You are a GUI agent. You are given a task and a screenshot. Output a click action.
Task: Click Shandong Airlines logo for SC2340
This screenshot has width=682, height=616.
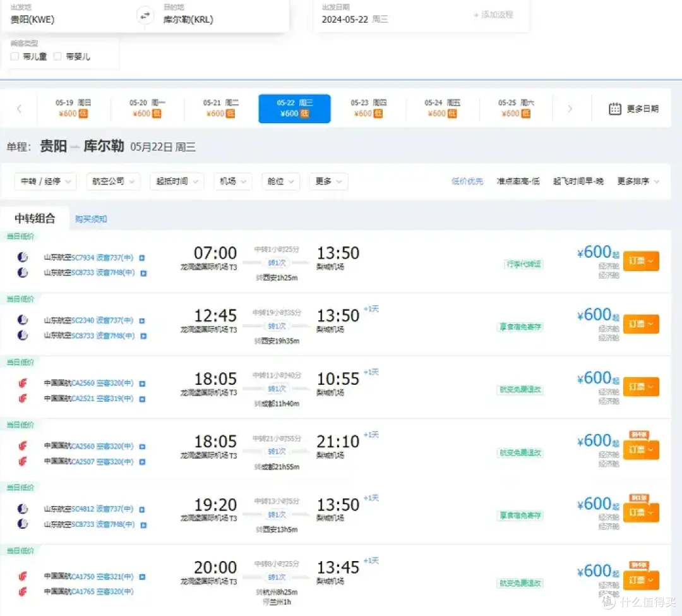click(x=23, y=320)
